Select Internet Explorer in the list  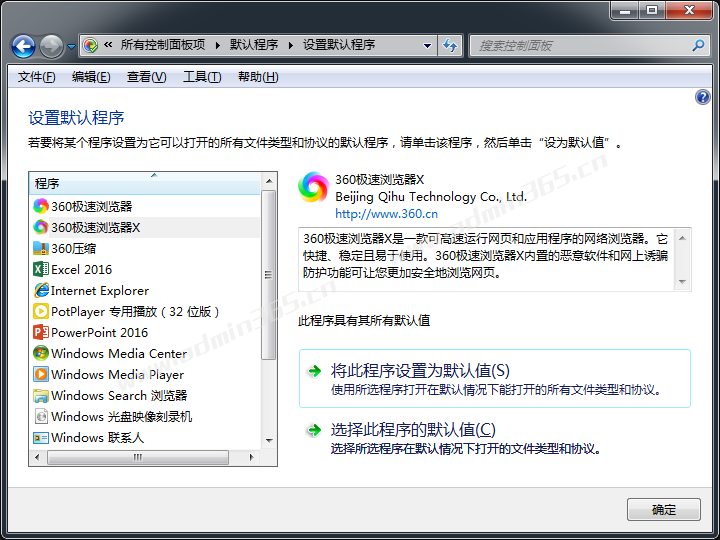click(x=100, y=291)
